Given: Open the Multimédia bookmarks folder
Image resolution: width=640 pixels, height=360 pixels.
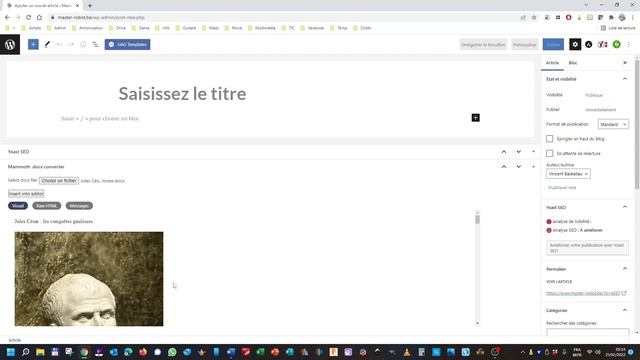Looking at the screenshot, I should [262, 28].
